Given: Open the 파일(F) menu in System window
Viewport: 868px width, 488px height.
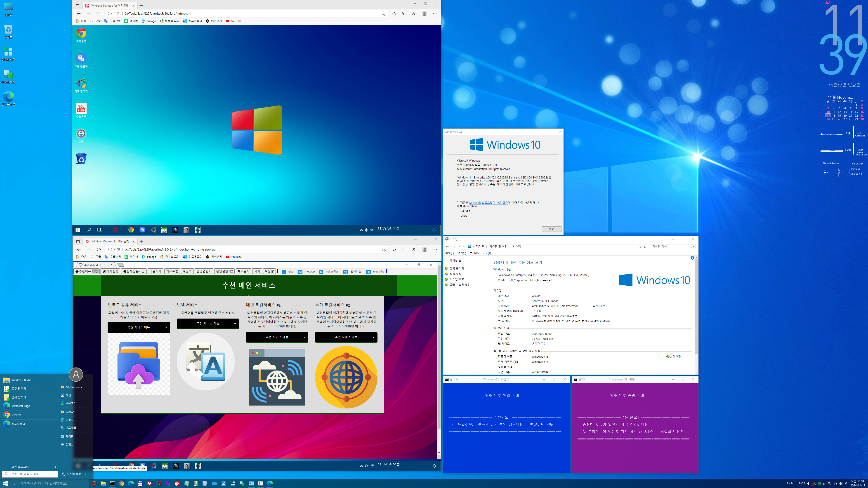Looking at the screenshot, I should 450,253.
